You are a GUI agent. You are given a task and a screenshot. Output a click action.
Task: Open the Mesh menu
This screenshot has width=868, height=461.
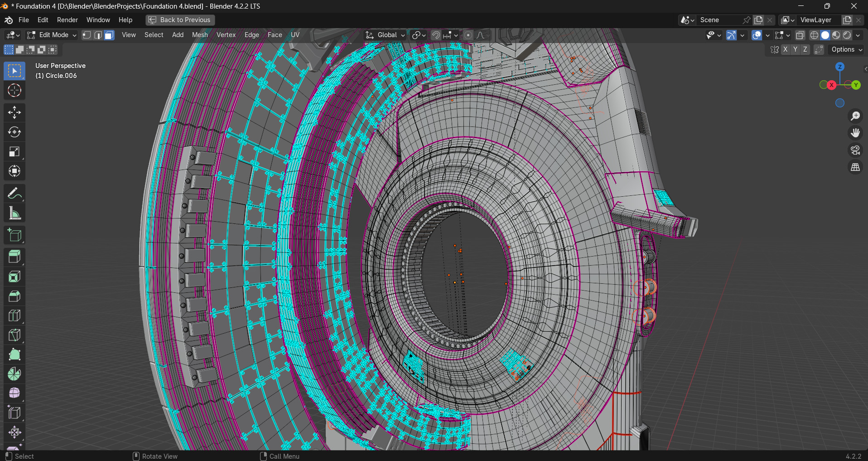[x=200, y=35]
